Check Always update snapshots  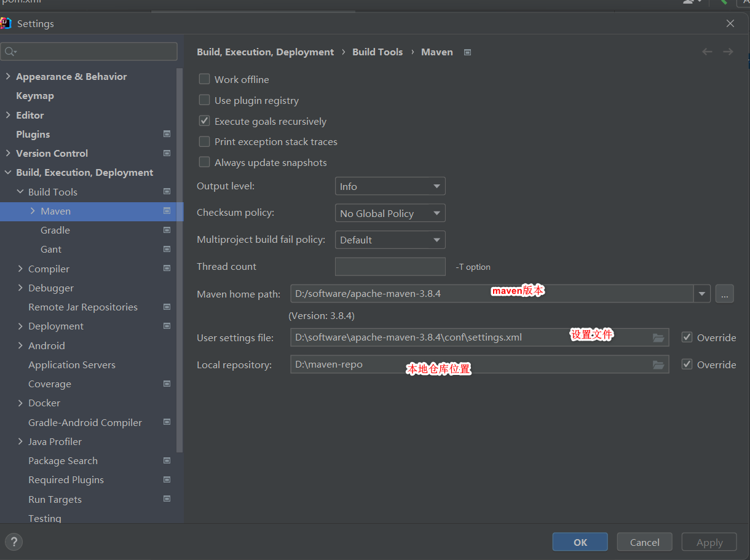point(204,162)
